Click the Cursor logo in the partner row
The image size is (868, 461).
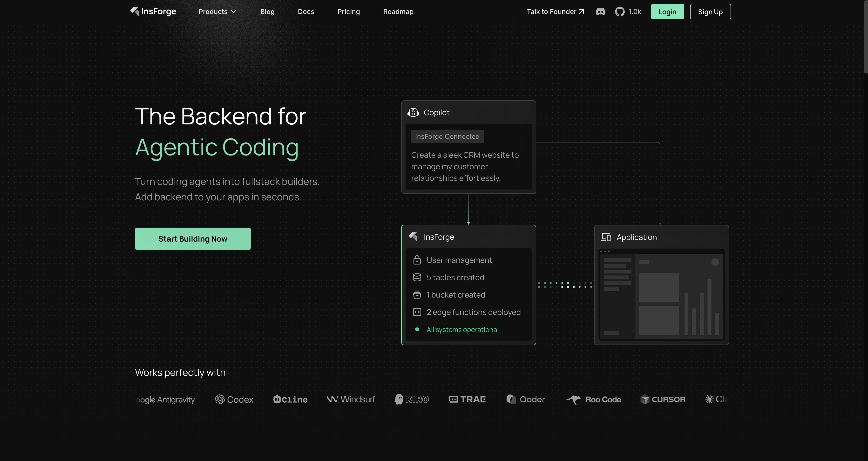pos(663,399)
